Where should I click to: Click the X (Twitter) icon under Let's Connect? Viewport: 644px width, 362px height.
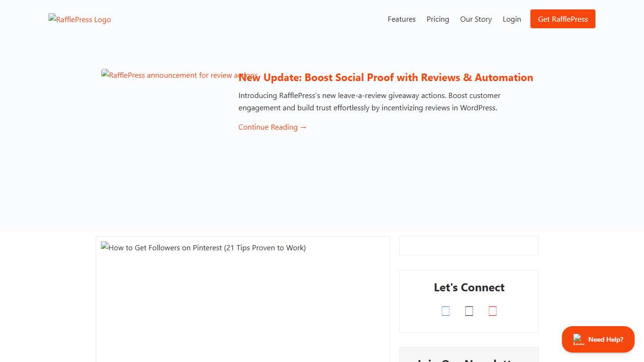tap(469, 311)
